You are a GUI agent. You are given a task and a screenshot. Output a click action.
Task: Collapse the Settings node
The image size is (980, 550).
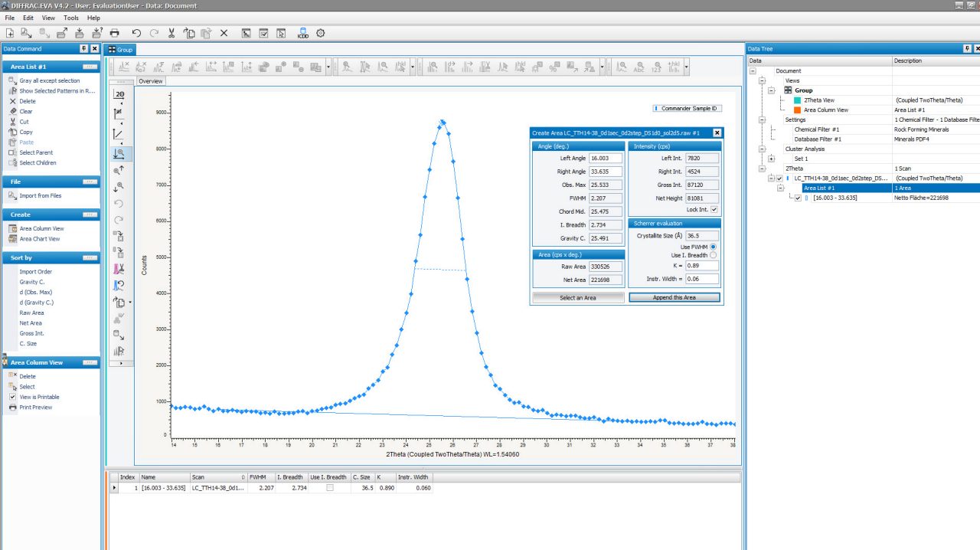point(762,119)
